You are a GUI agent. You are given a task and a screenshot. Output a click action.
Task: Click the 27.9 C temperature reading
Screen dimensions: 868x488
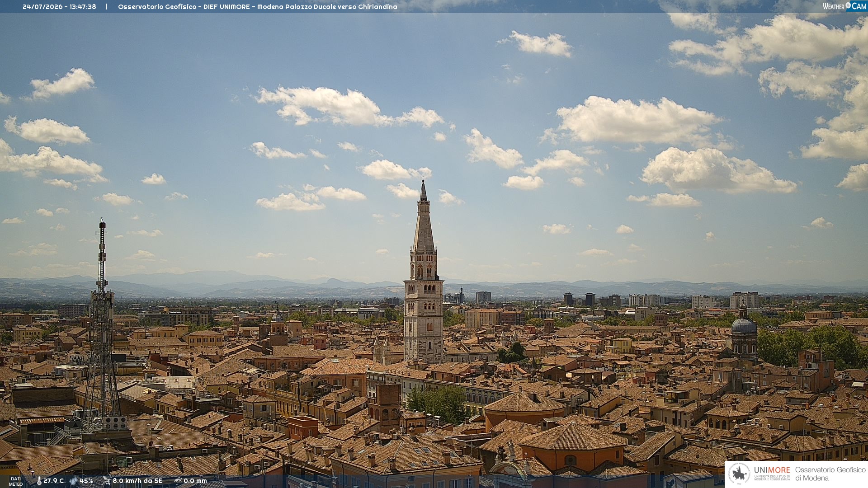pyautogui.click(x=54, y=481)
